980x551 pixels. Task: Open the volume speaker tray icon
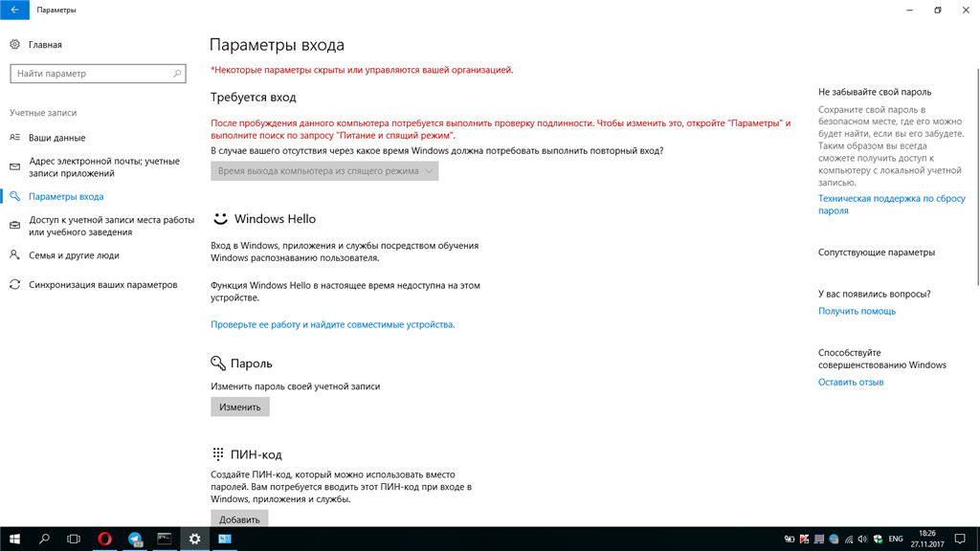(x=863, y=539)
